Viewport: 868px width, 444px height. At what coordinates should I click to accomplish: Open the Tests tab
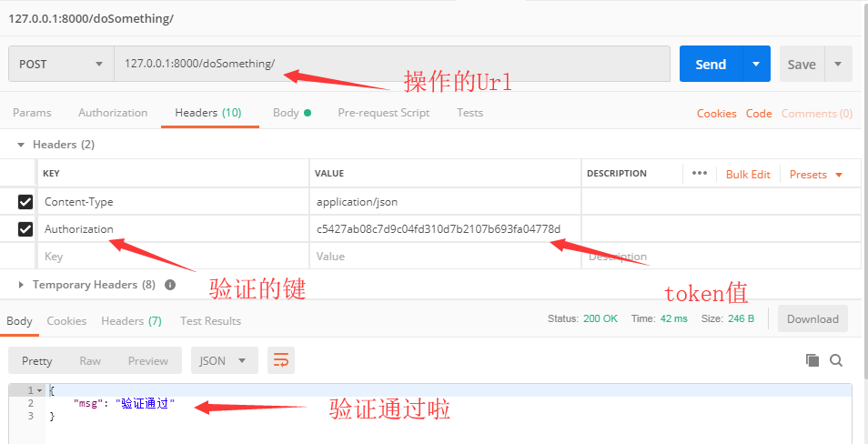470,113
